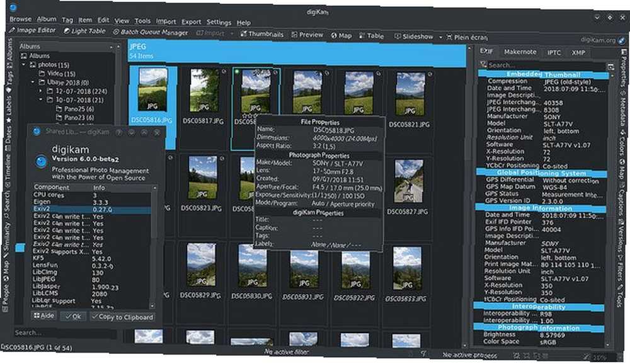Click the Search field below the albums tree
The height and width of the screenshot is (364, 630).
tap(64, 333)
